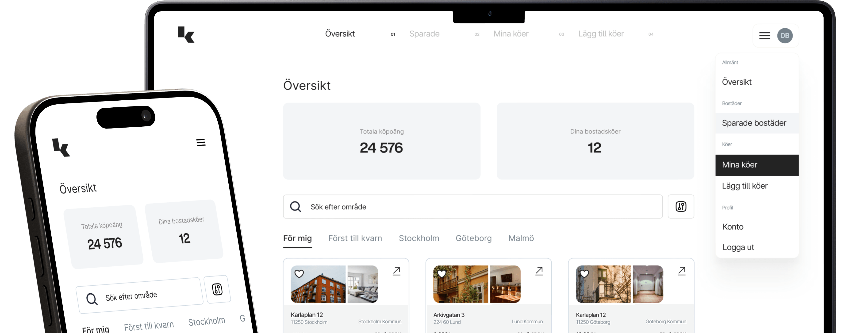Tap Dina bostadsköer card on the phone
868x333 pixels.
point(184,231)
